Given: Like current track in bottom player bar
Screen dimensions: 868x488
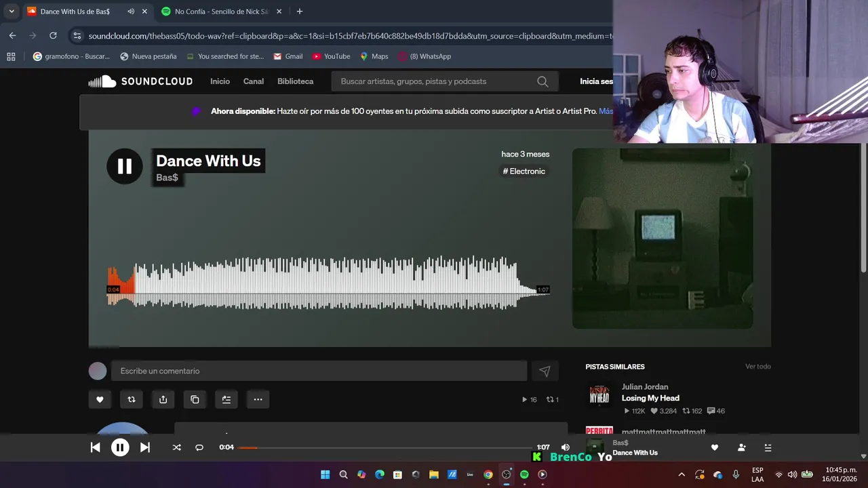Looking at the screenshot, I should (714, 447).
